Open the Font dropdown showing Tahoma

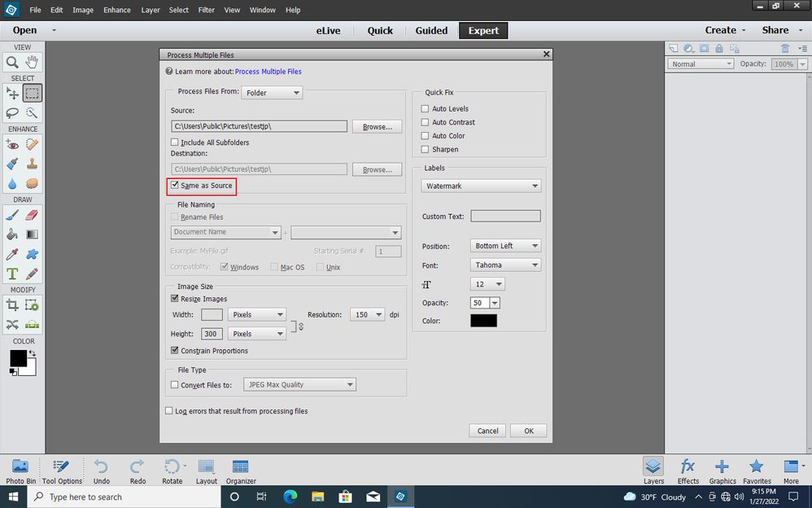click(x=505, y=265)
